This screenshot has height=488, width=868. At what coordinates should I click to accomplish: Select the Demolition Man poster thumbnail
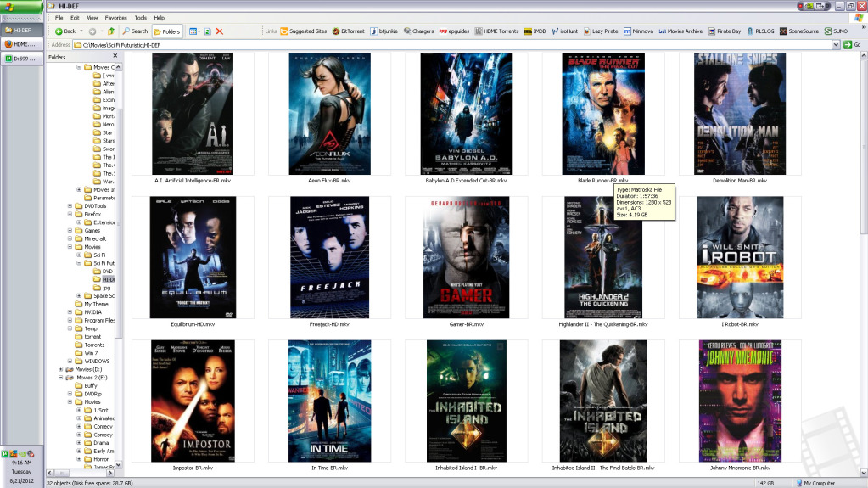(740, 114)
